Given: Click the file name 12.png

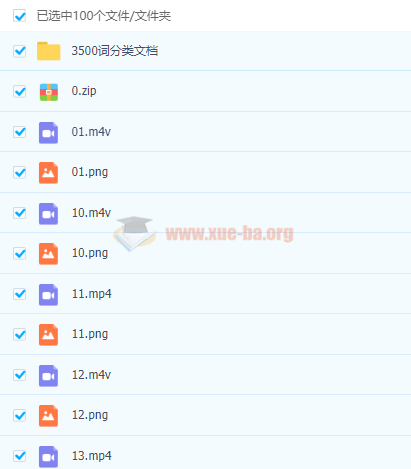Looking at the screenshot, I should tap(90, 415).
